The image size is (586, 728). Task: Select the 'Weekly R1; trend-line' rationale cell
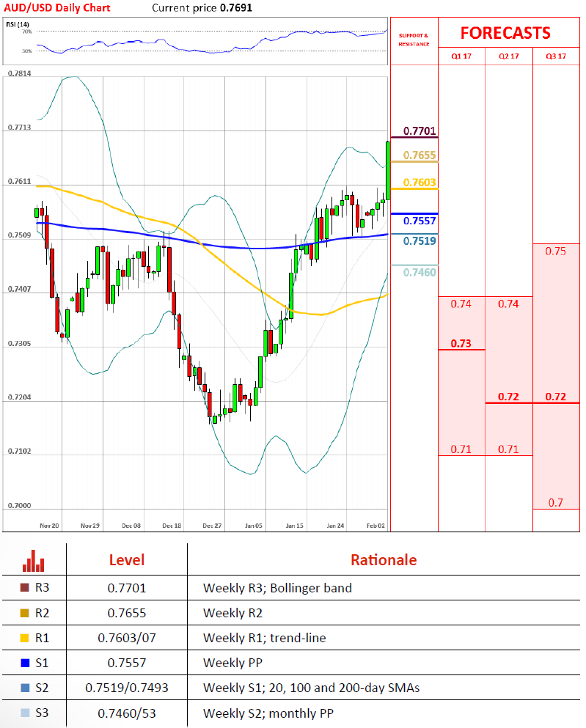pyautogui.click(x=264, y=638)
